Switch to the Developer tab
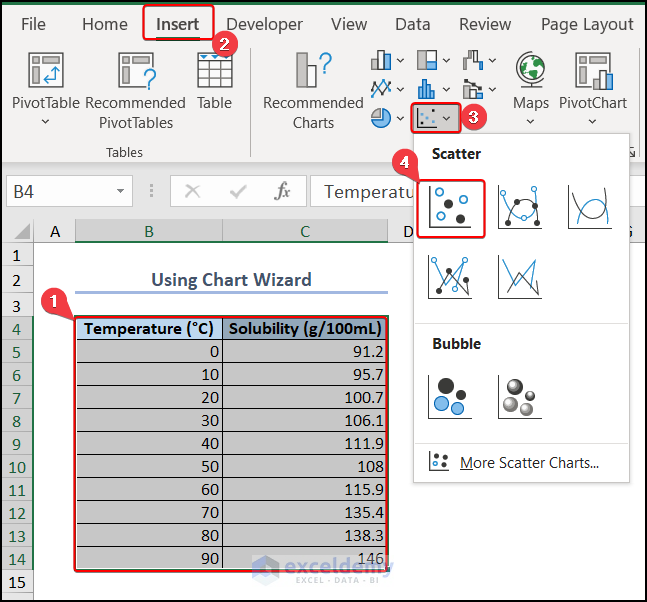Image resolution: width=647 pixels, height=602 pixels. click(x=264, y=24)
